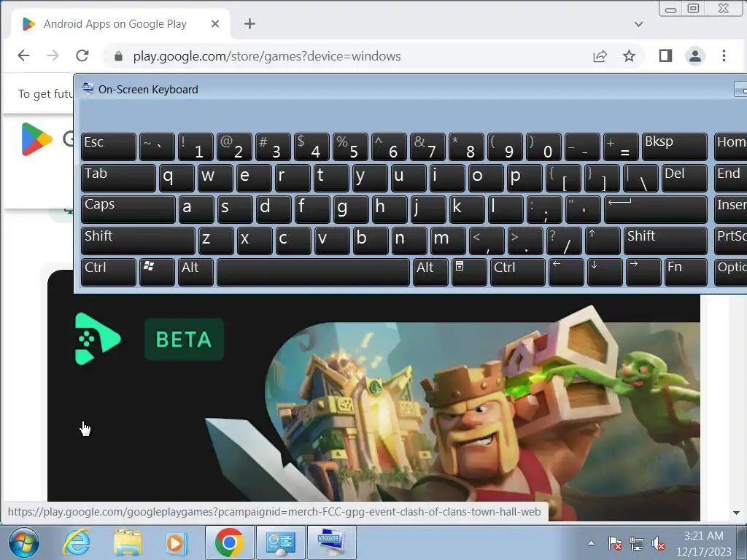The height and width of the screenshot is (560, 747).
Task: Tap the End key on the keyboard
Action: pos(730,178)
